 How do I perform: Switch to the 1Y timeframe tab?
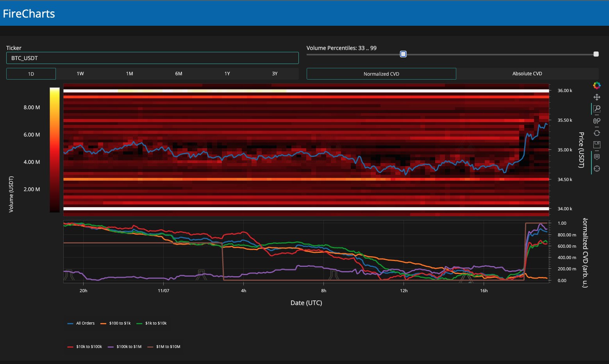point(227,74)
